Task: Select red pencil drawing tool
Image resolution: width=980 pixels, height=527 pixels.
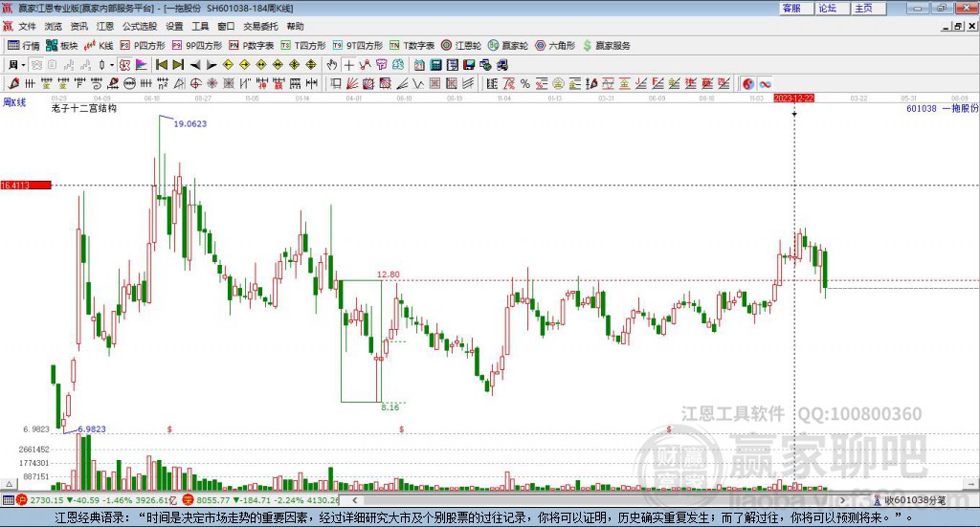Action: click(13, 83)
